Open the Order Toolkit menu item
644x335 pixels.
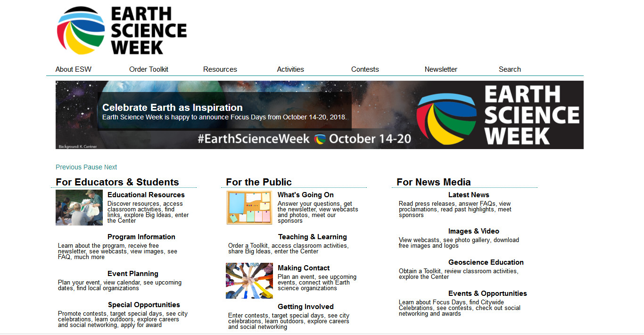[x=149, y=69]
